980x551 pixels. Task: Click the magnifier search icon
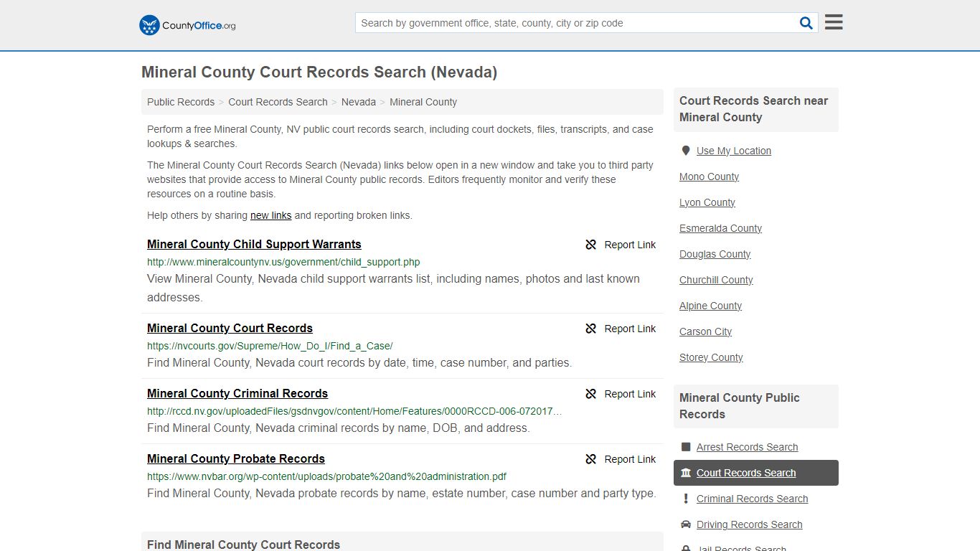click(x=806, y=23)
